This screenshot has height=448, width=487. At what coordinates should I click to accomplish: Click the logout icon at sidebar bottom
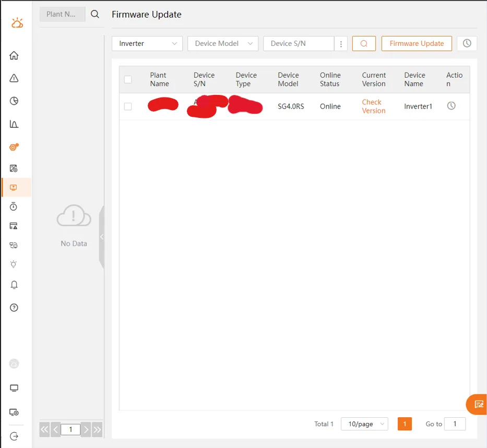(x=14, y=436)
